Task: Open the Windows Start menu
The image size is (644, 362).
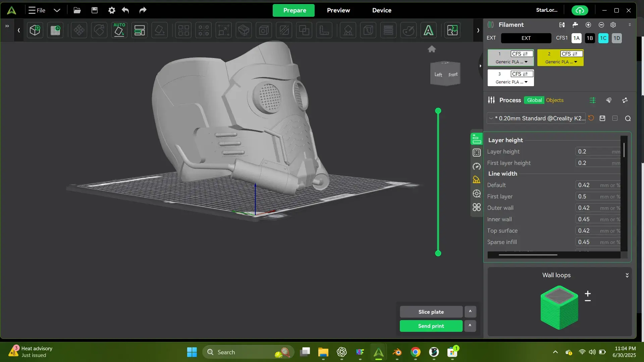Action: pos(192,352)
